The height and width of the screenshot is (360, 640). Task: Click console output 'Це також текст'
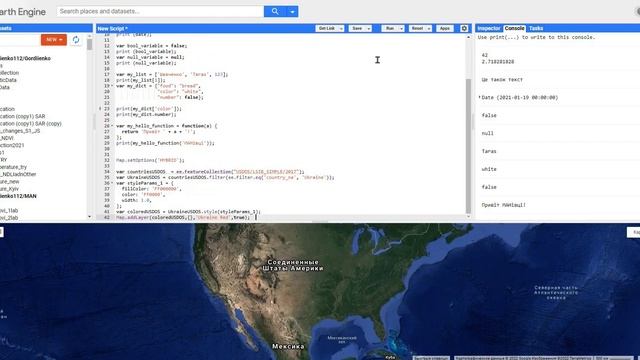coord(502,80)
